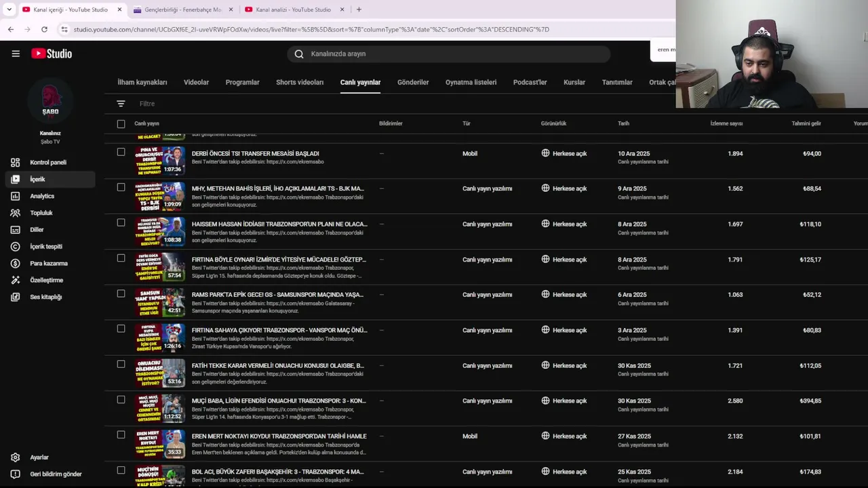Switch to the Gönderiler tab
Screen dimensions: 868x488
[x=413, y=83]
